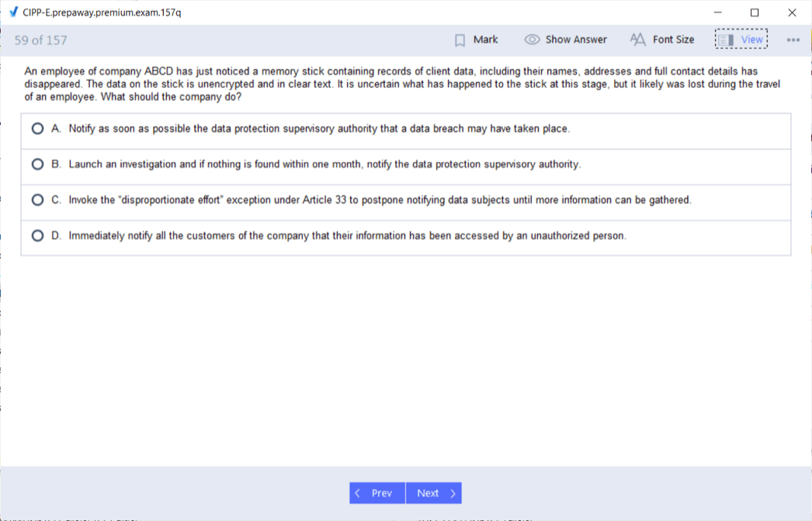
Task: Go back using Prev button
Action: 377,493
